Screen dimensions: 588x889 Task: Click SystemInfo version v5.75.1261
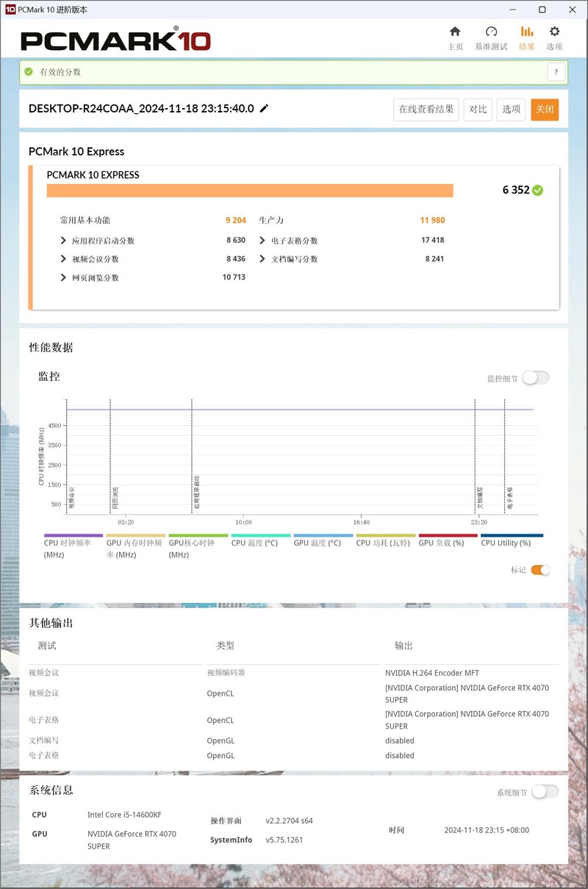coord(284,840)
